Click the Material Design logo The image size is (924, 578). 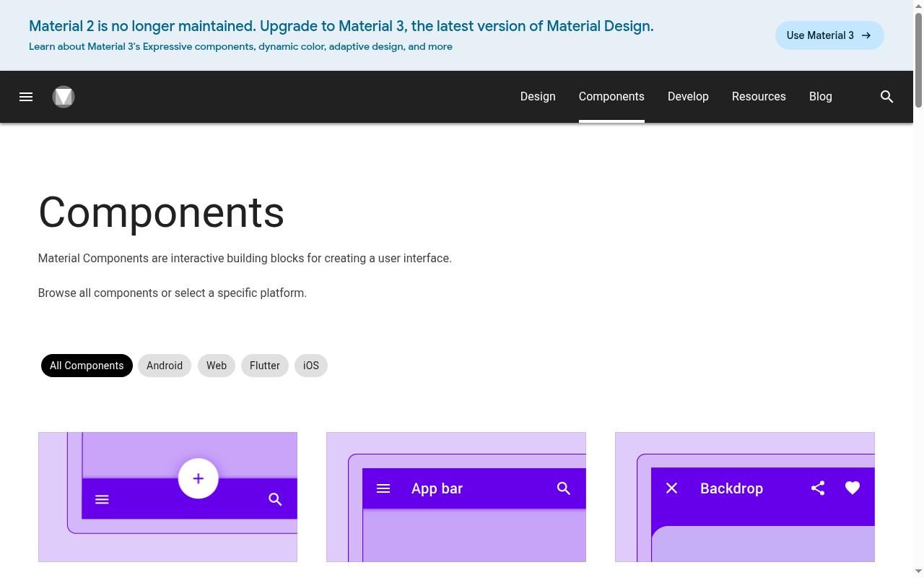click(x=64, y=97)
